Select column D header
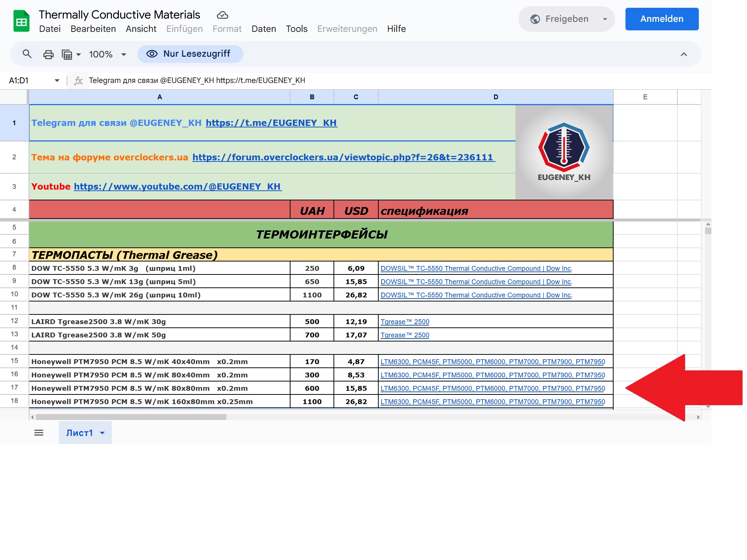Viewport: 747px width, 560px height. pos(496,97)
